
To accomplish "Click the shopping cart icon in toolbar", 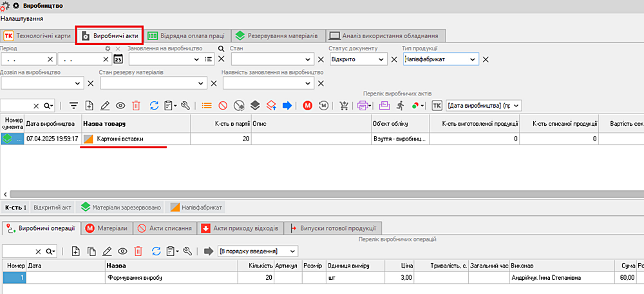I will [344, 105].
